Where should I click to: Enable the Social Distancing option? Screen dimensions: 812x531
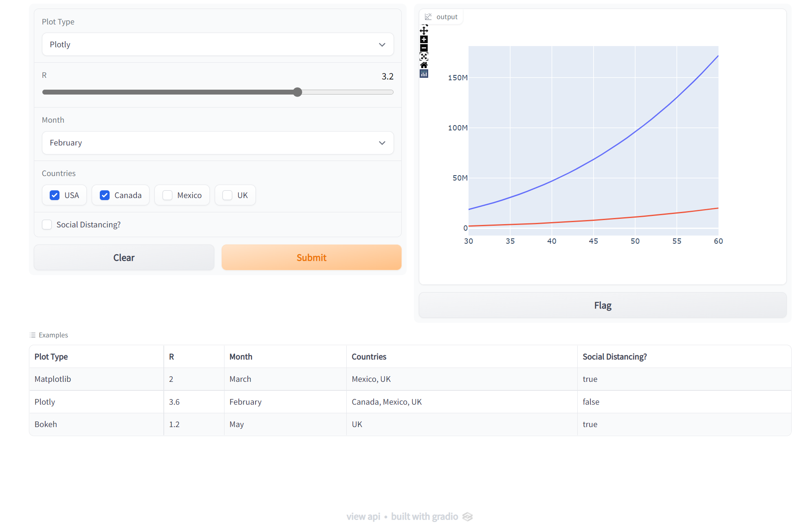click(47, 225)
